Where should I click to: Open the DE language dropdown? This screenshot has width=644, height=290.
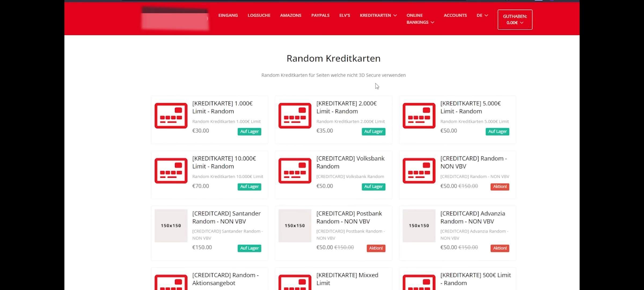point(482,15)
